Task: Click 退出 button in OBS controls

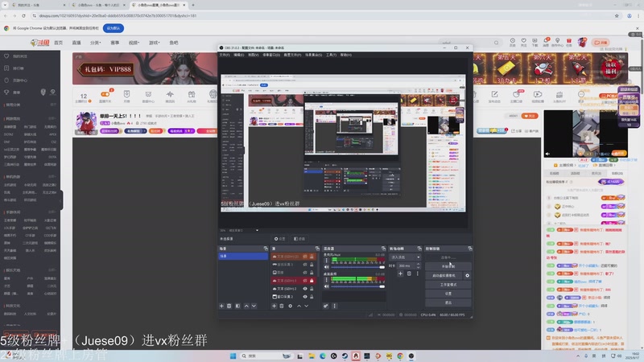Action: tap(448, 302)
